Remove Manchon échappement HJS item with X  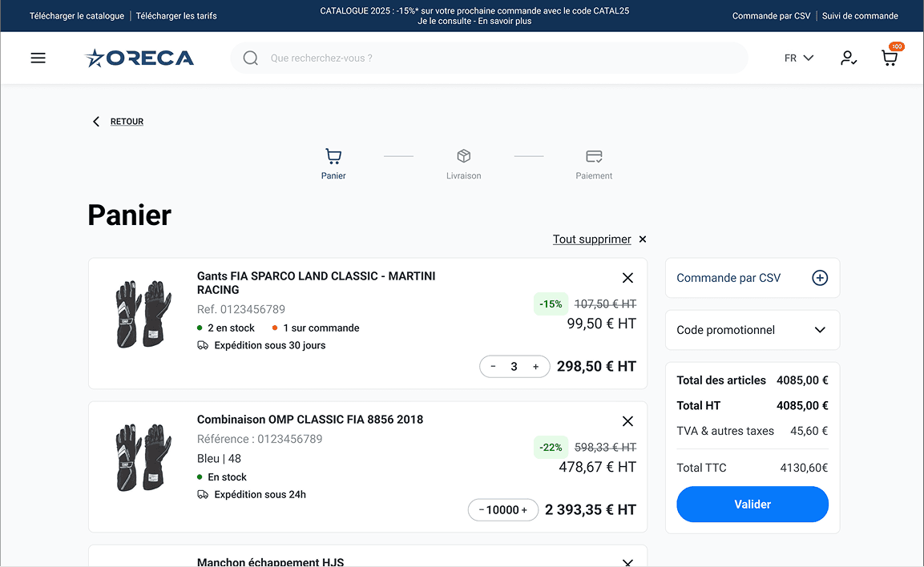[627, 562]
